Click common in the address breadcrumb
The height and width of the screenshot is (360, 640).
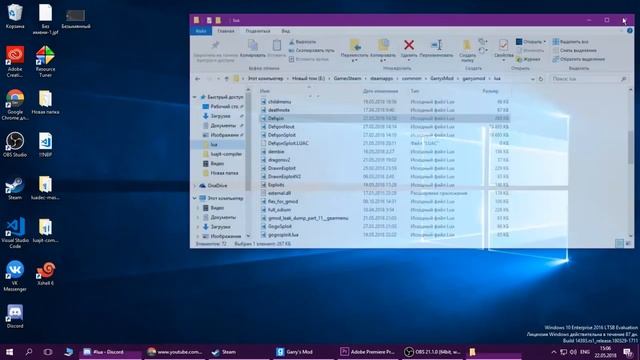click(411, 78)
